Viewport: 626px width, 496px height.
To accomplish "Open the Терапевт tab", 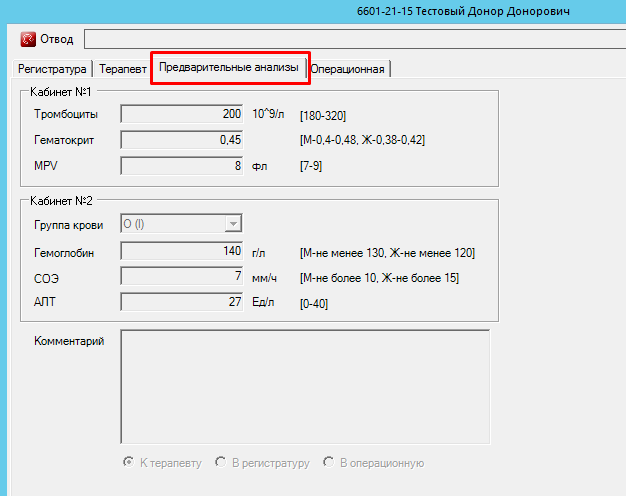I will click(123, 69).
